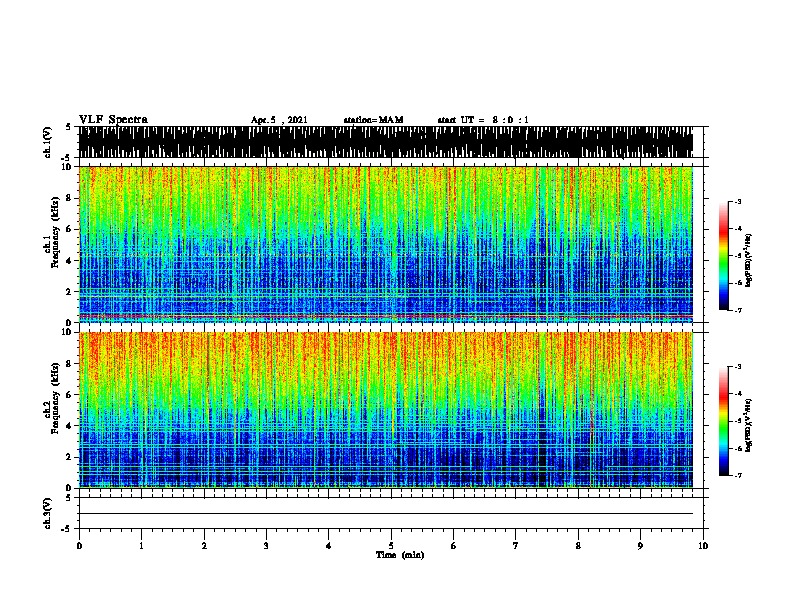
Task: Click the "ch.3(V)" axis label
Action: tap(48, 513)
